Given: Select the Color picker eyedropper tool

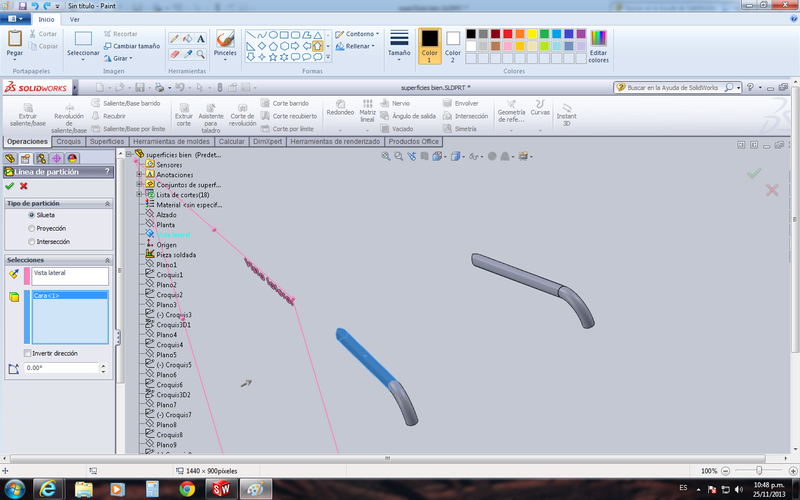Looking at the screenshot, I should [188, 54].
